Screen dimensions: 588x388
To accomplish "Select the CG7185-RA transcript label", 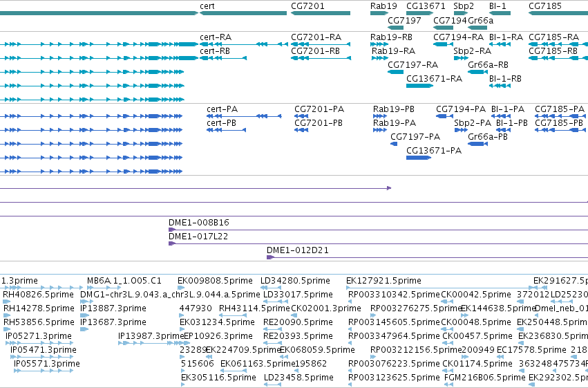I will (554, 37).
